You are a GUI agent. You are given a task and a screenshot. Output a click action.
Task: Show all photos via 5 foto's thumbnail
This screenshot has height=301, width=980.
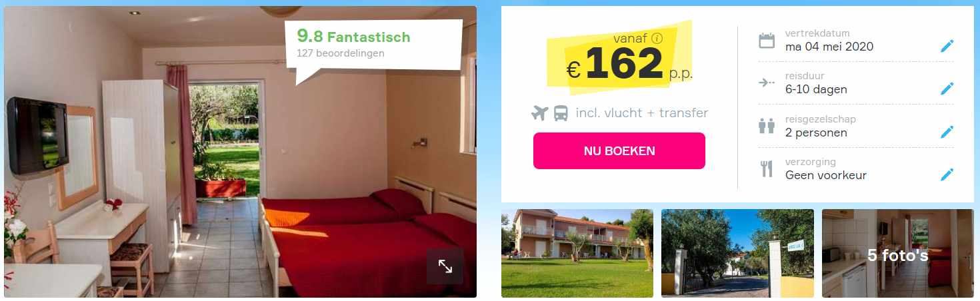coord(897,253)
